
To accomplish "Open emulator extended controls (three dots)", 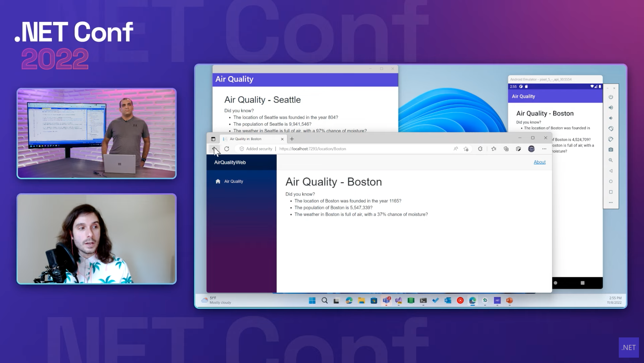I will click(x=611, y=202).
